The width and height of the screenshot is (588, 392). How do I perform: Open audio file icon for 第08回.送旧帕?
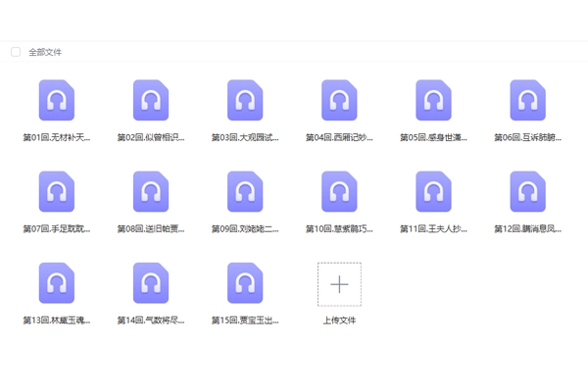tap(151, 192)
